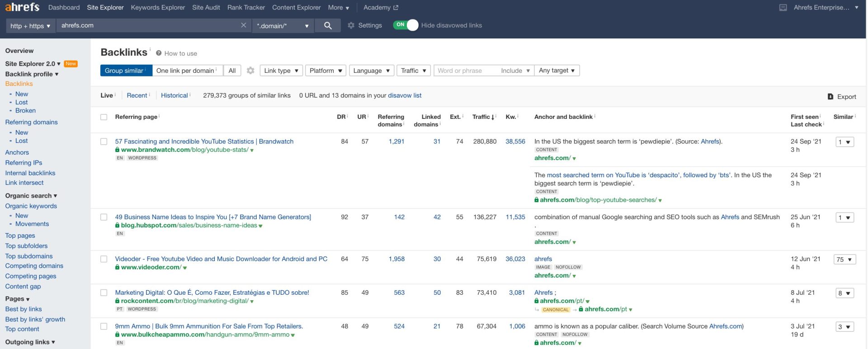Image resolution: width=868 pixels, height=349 pixels.
Task: Click the search magnifier button
Action: pos(328,26)
